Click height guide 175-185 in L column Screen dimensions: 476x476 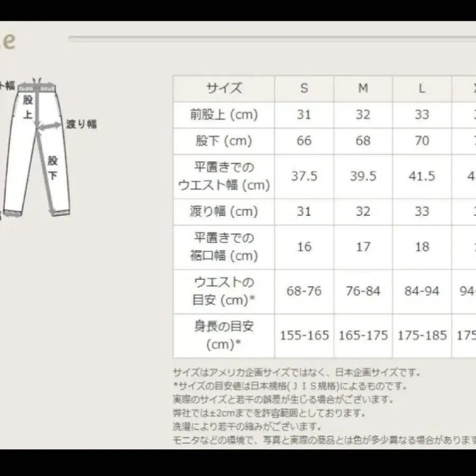point(422,336)
